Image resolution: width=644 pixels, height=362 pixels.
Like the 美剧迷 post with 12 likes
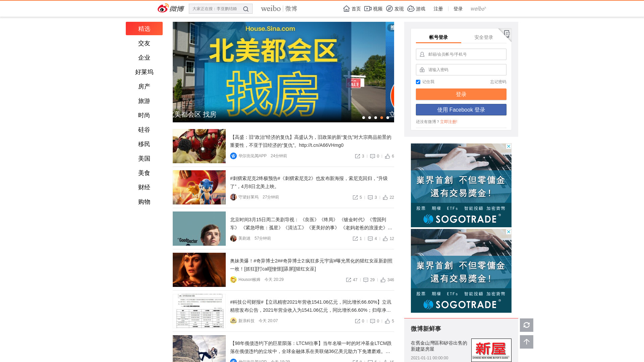point(385,239)
